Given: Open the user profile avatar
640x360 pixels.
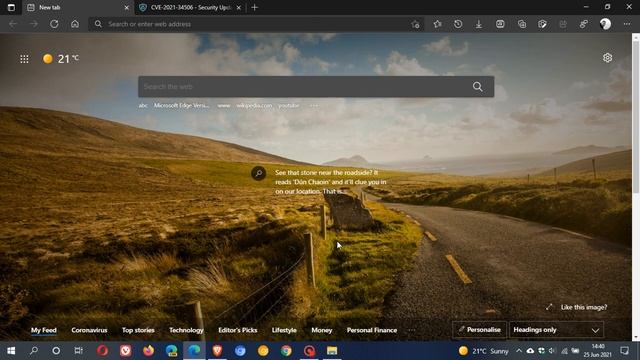Looking at the screenshot, I should [605, 24].
